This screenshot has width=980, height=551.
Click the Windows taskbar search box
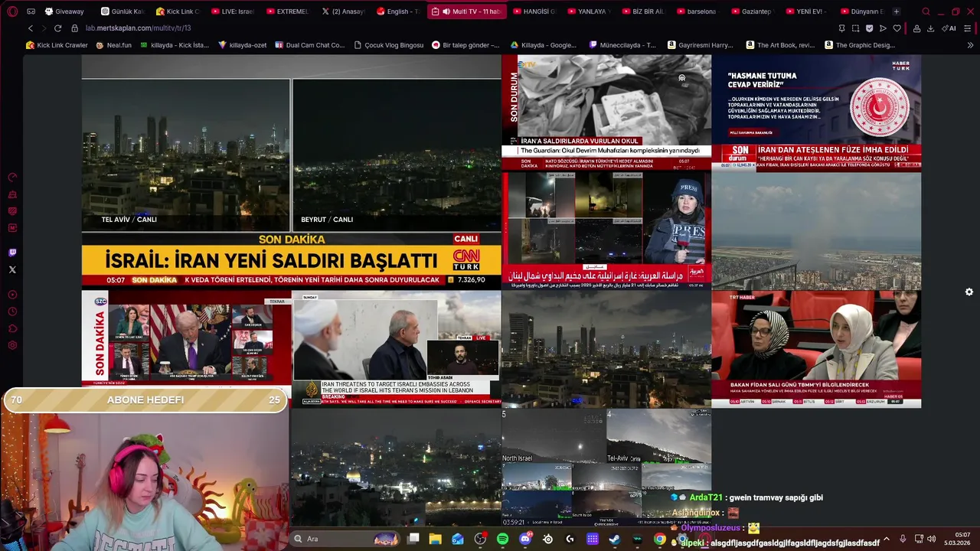pos(343,539)
